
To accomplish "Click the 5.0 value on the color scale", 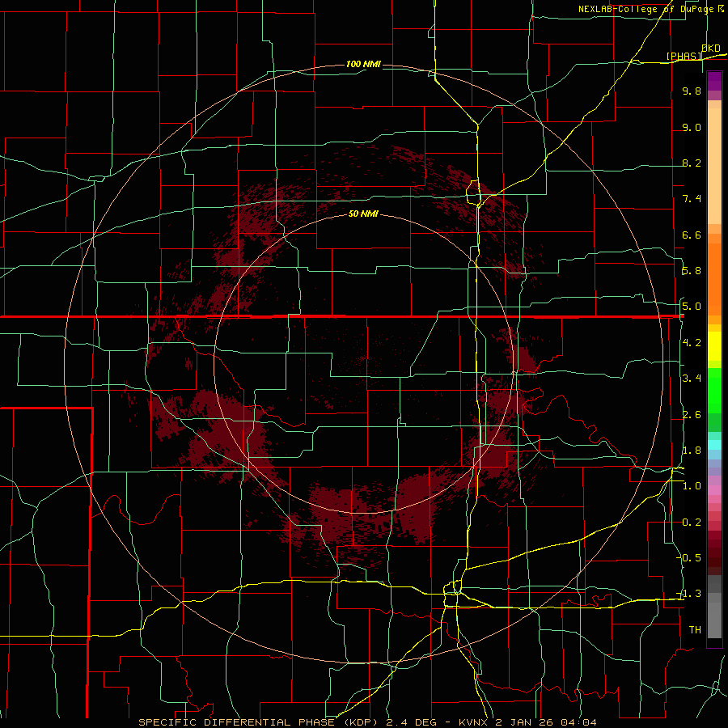I will coord(692,307).
